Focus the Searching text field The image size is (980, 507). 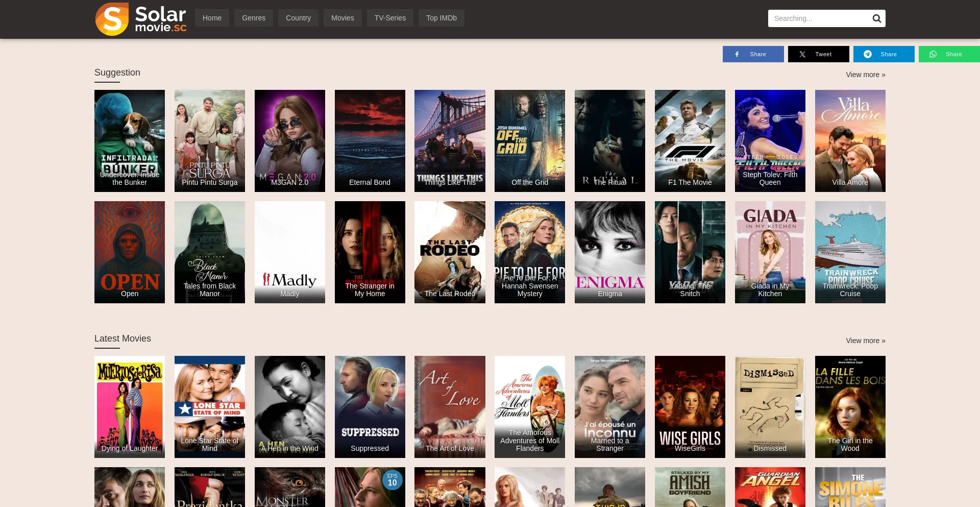818,18
